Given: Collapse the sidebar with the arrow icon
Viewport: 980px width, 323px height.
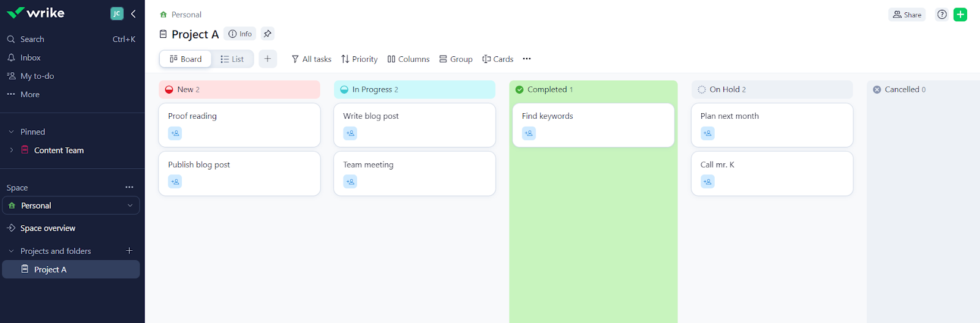Looking at the screenshot, I should pos(134,13).
